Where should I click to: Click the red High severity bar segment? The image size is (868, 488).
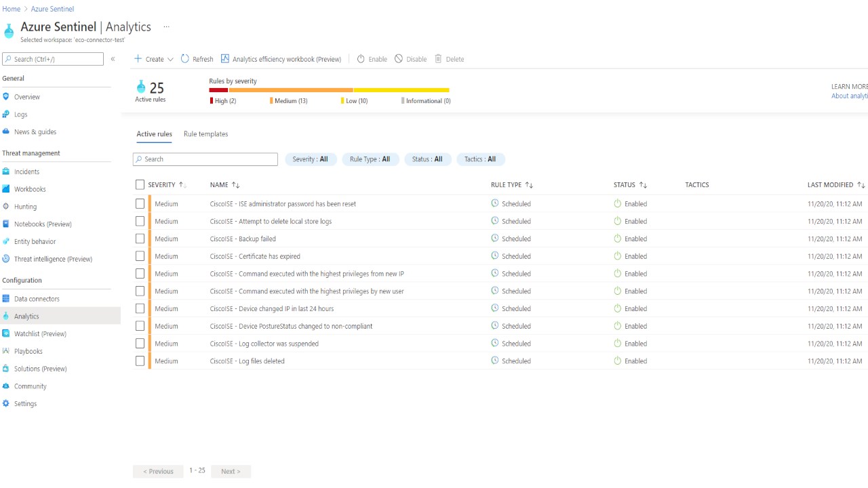coord(218,90)
